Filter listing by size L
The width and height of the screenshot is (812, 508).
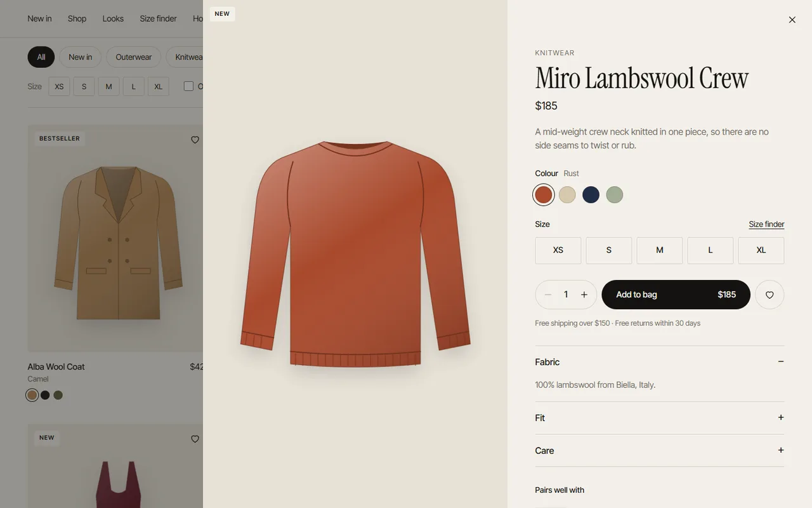(x=133, y=86)
